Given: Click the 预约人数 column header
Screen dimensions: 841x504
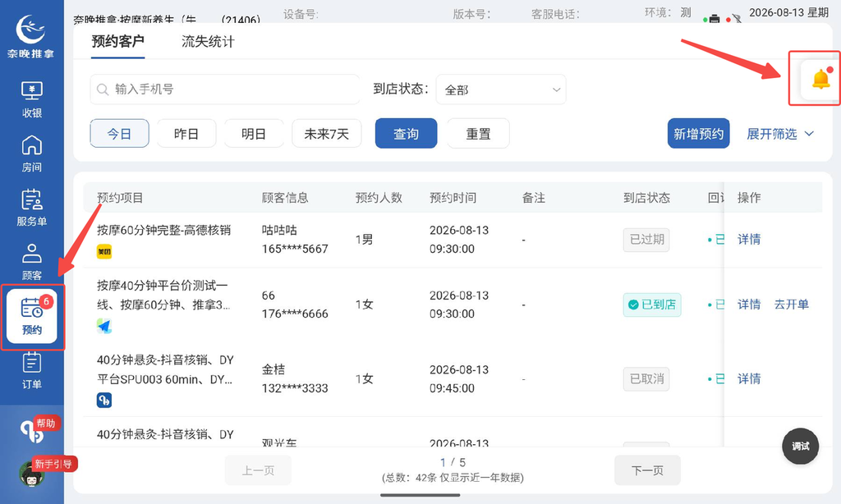Looking at the screenshot, I should (x=379, y=198).
